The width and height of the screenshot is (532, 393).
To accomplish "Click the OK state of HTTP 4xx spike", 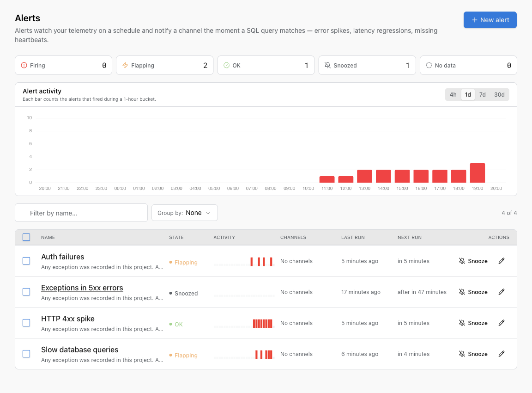I will pyautogui.click(x=176, y=325).
